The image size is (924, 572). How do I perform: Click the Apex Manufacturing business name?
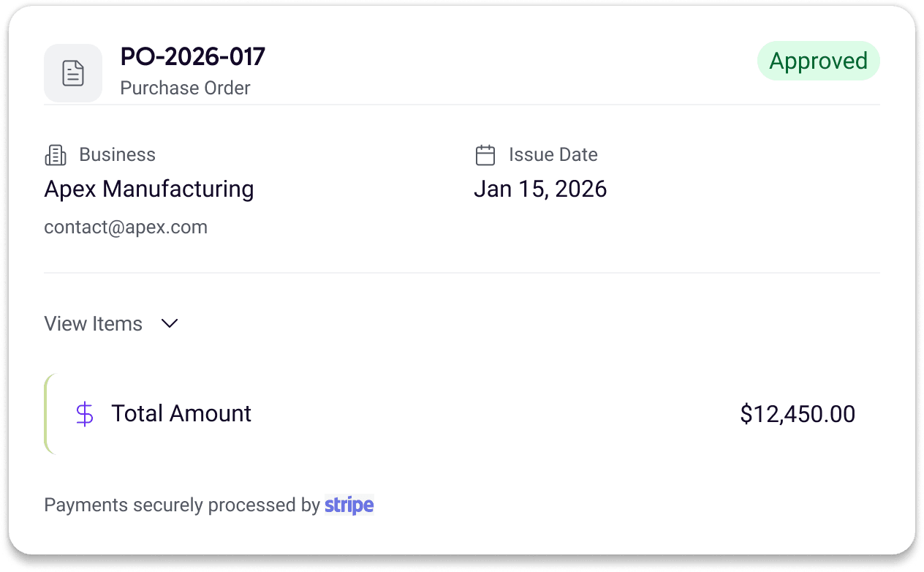point(149,189)
